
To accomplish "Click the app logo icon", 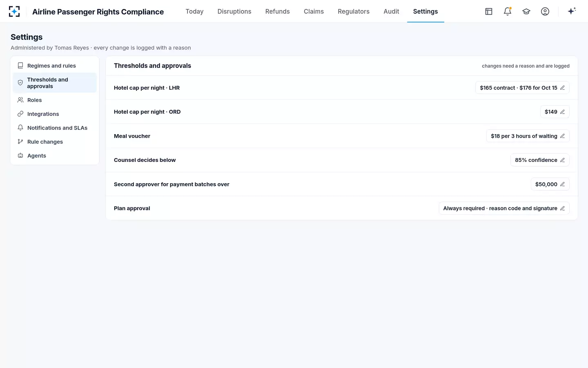I will pos(14,11).
